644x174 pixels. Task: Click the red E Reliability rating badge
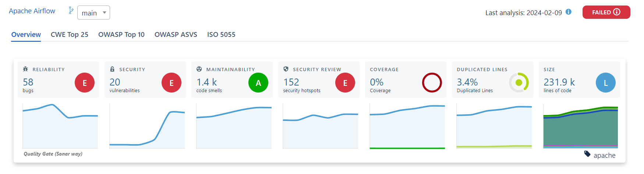(x=85, y=83)
